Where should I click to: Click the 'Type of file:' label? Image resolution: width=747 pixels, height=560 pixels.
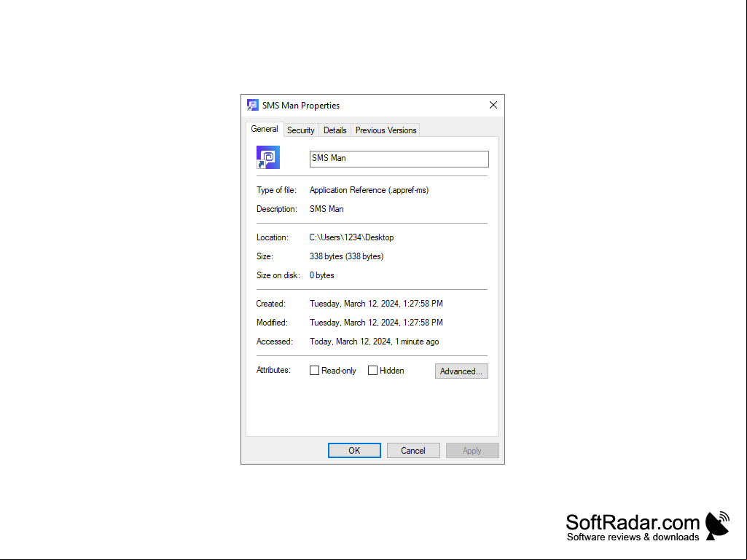[x=276, y=190]
